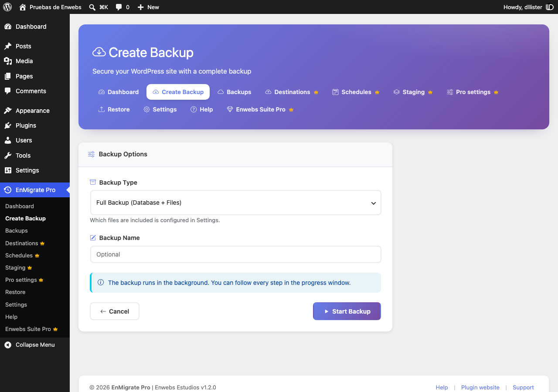Click the Appearance paintbrush menu item
558x392 pixels.
click(35, 111)
